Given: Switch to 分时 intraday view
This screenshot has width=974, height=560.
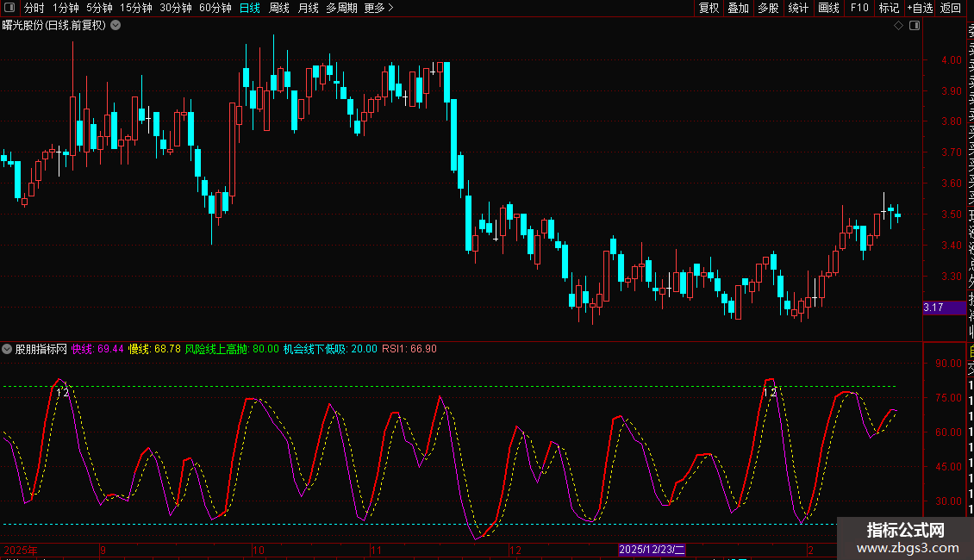Looking at the screenshot, I should [x=34, y=8].
